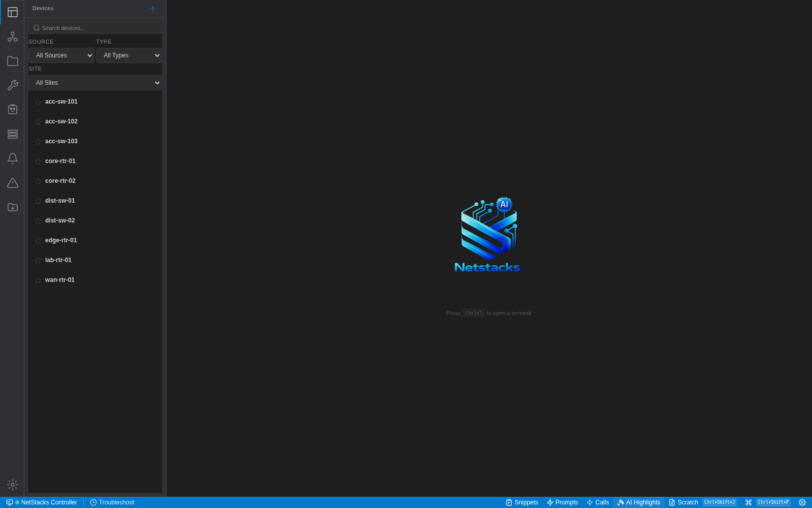Star the wan-rtr-01 device

(38, 280)
